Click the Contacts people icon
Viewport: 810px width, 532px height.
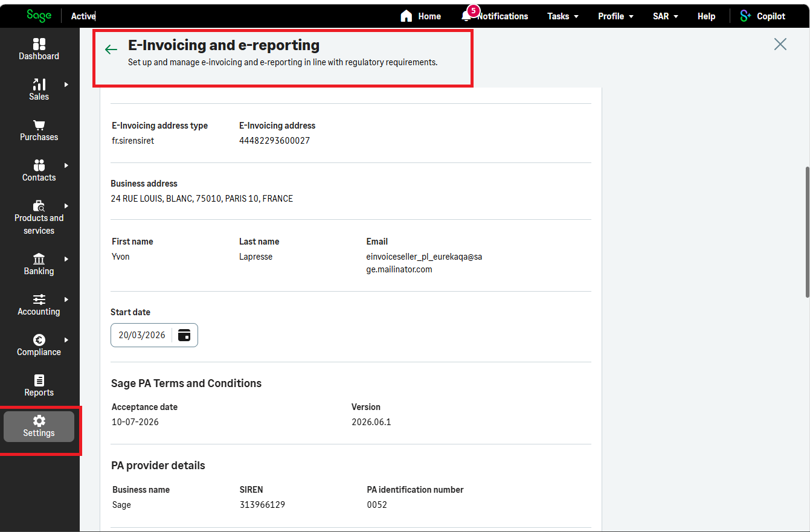39,165
